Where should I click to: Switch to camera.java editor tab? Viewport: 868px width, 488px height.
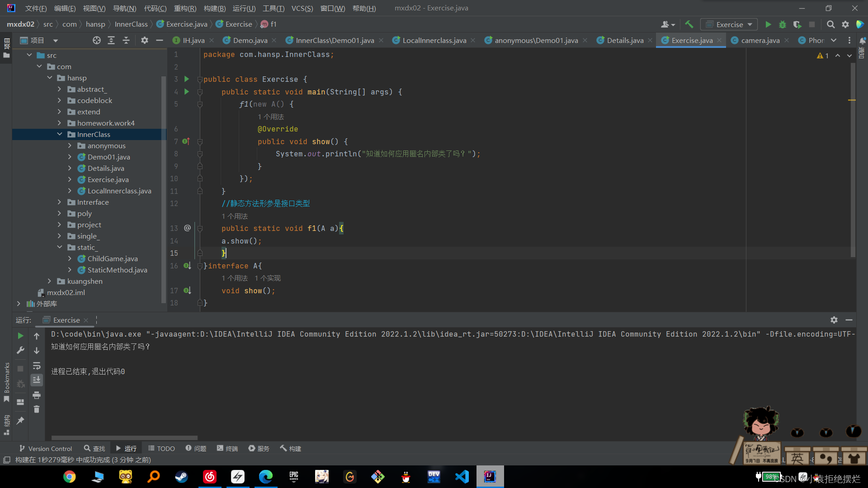pyautogui.click(x=760, y=40)
